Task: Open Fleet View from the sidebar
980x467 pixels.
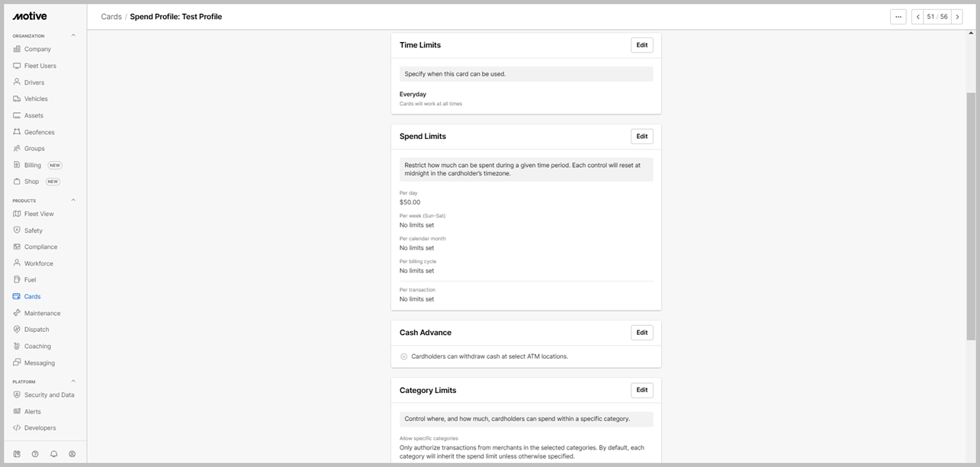Action: click(39, 214)
